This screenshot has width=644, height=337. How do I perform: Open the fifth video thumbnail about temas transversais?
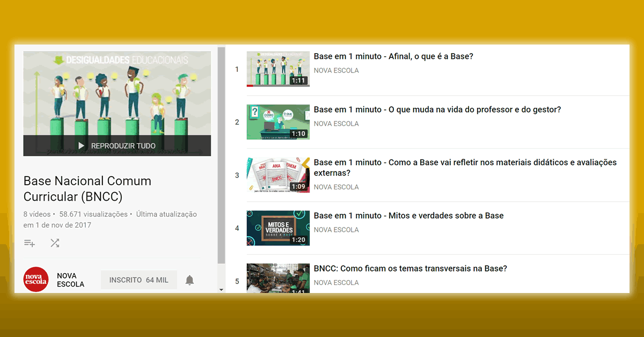click(x=278, y=278)
